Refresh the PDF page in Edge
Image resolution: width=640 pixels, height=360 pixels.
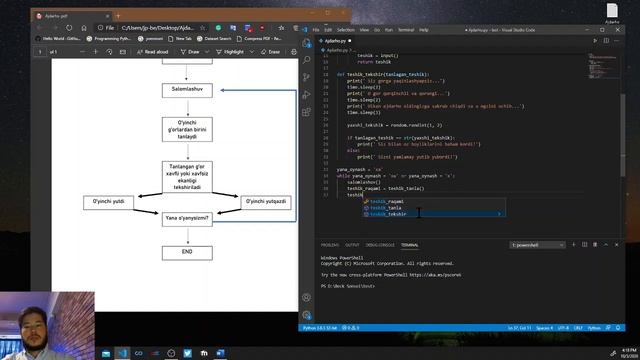[69, 28]
